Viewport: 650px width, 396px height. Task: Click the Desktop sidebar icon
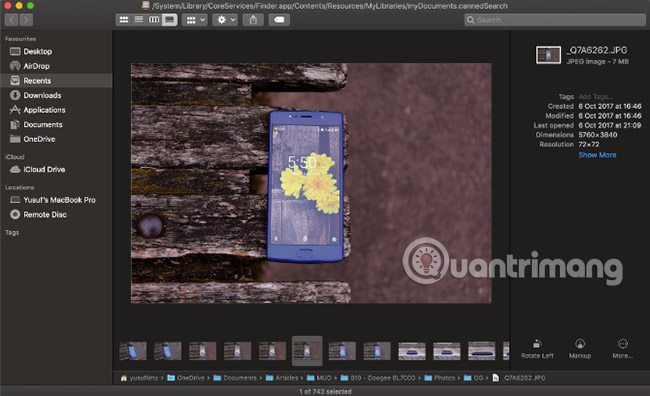click(x=15, y=51)
